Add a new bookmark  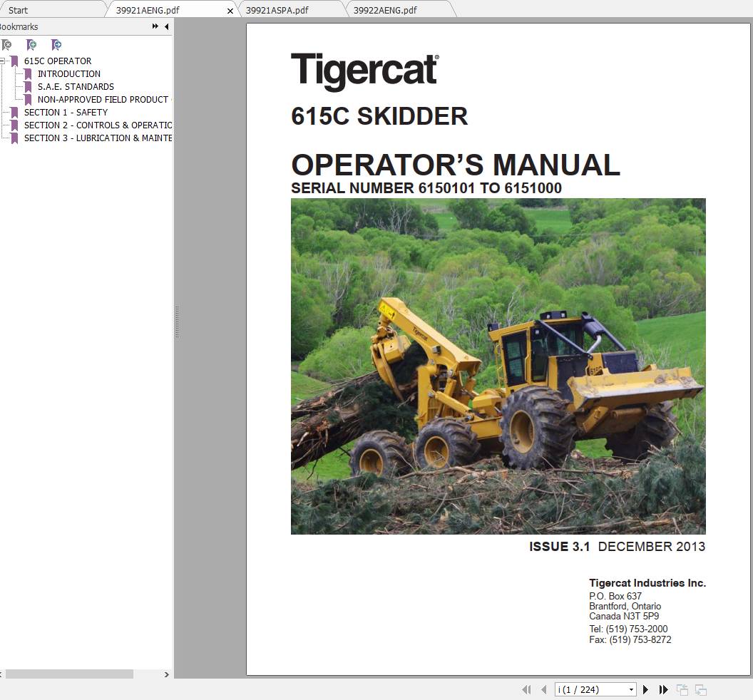tap(31, 45)
